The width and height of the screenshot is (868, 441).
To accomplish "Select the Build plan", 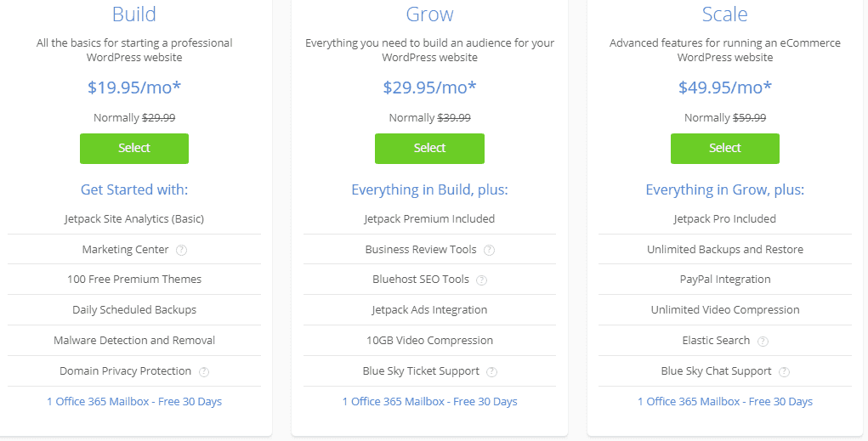I will click(134, 148).
